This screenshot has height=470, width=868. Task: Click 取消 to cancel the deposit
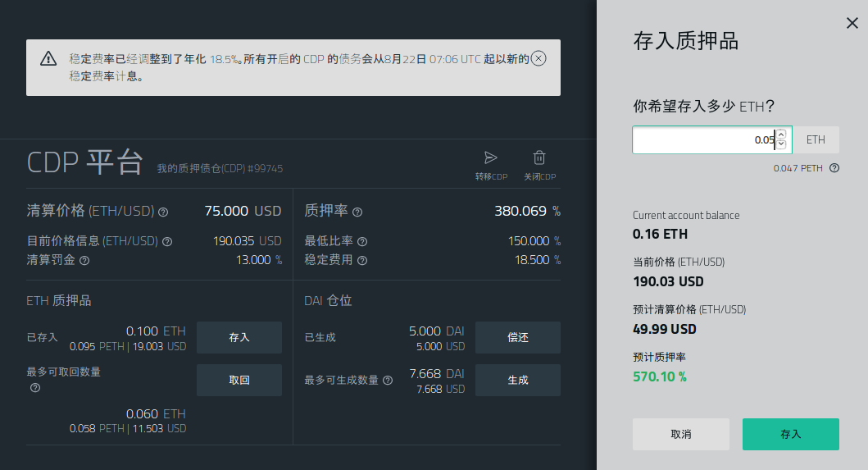coord(681,434)
